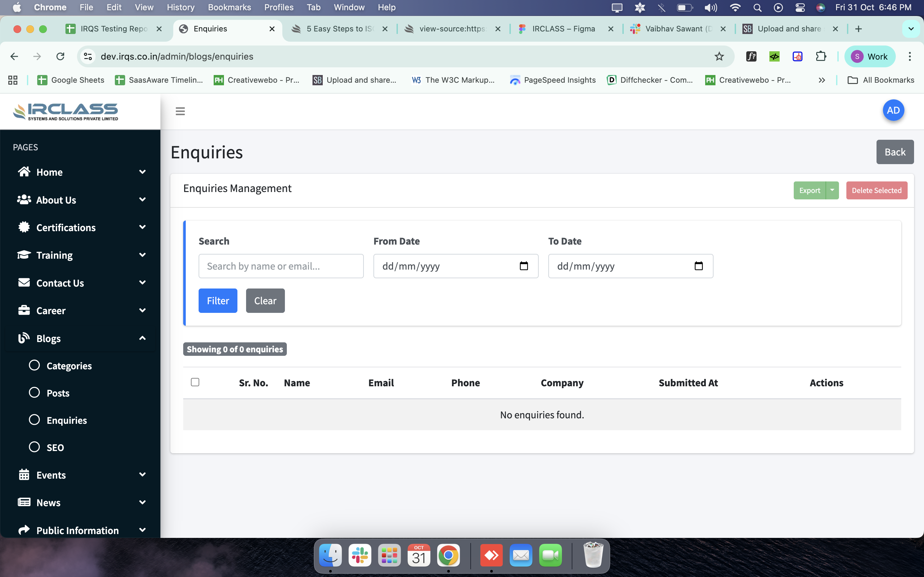Open the Export dropdown arrow
This screenshot has width=924, height=577.
(832, 190)
